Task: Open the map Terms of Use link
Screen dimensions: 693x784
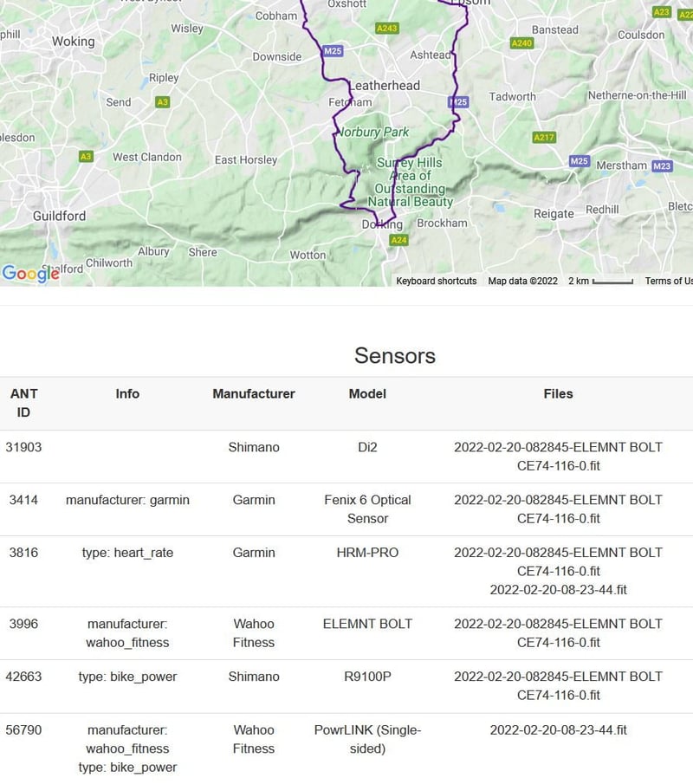Action: [x=669, y=281]
